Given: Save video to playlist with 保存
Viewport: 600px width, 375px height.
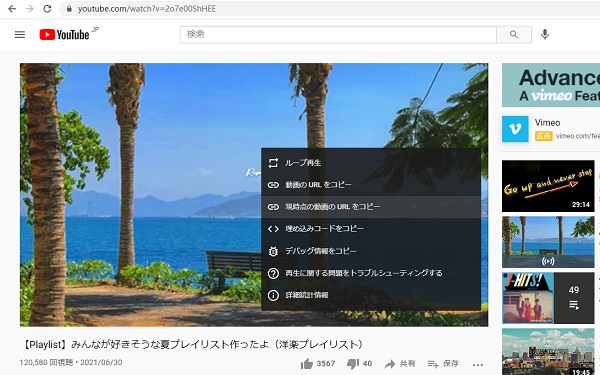Looking at the screenshot, I should (443, 364).
